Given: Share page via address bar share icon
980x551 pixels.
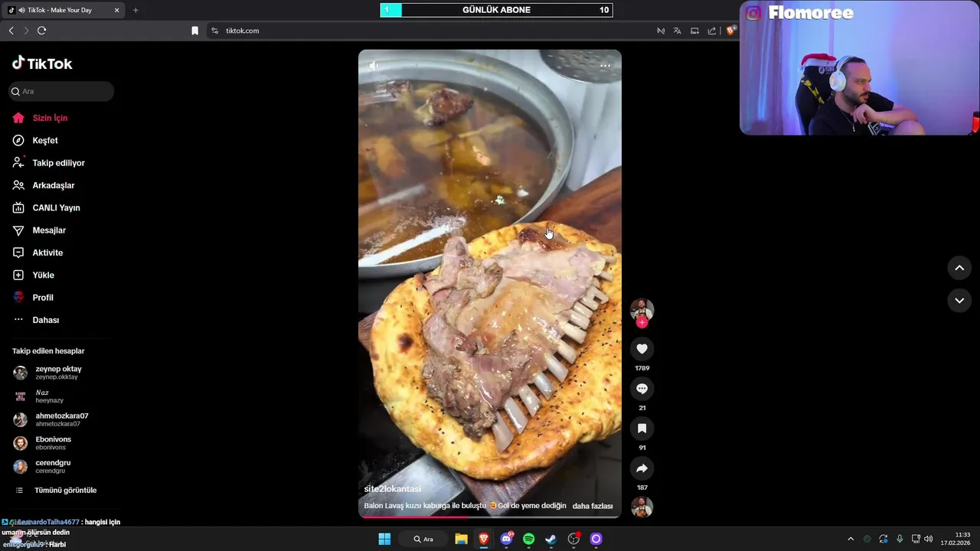Looking at the screenshot, I should [712, 31].
